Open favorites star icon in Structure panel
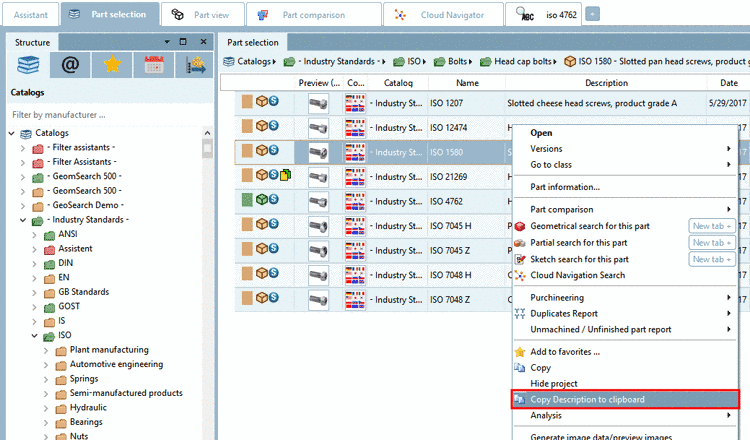The width and height of the screenshot is (750, 440). pyautogui.click(x=112, y=64)
